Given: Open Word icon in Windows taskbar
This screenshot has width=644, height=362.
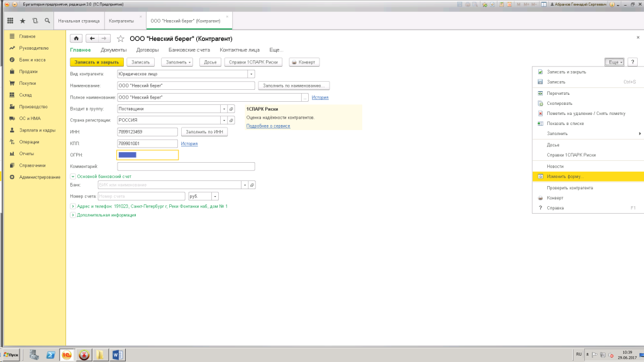Looking at the screenshot, I should [x=117, y=355].
